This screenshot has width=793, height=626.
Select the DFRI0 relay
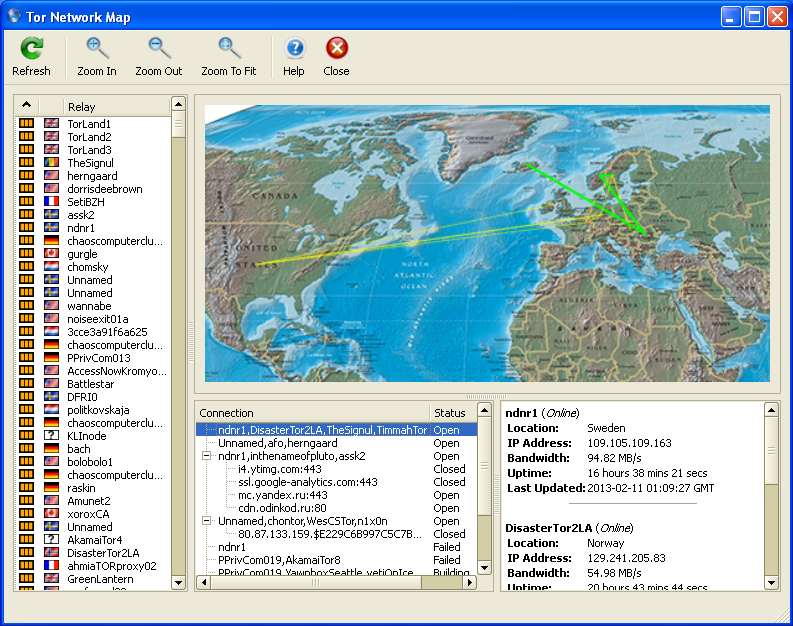(x=82, y=397)
